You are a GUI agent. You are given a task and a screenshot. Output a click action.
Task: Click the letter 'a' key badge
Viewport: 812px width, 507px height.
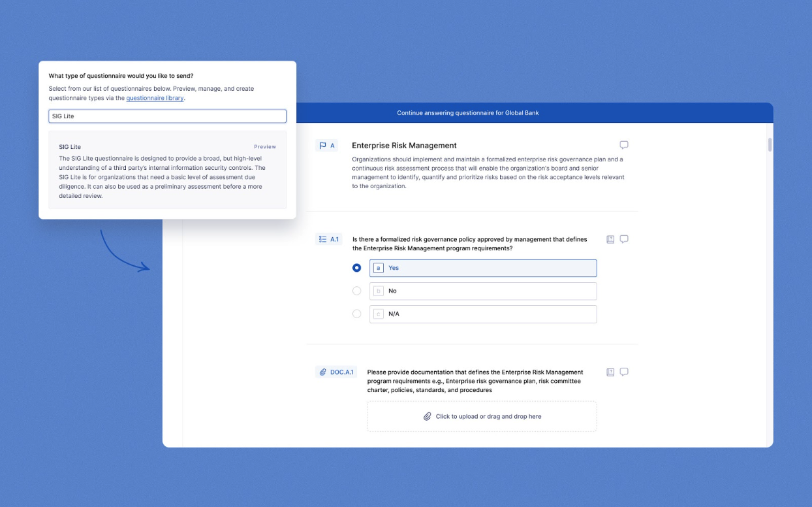[x=379, y=268]
